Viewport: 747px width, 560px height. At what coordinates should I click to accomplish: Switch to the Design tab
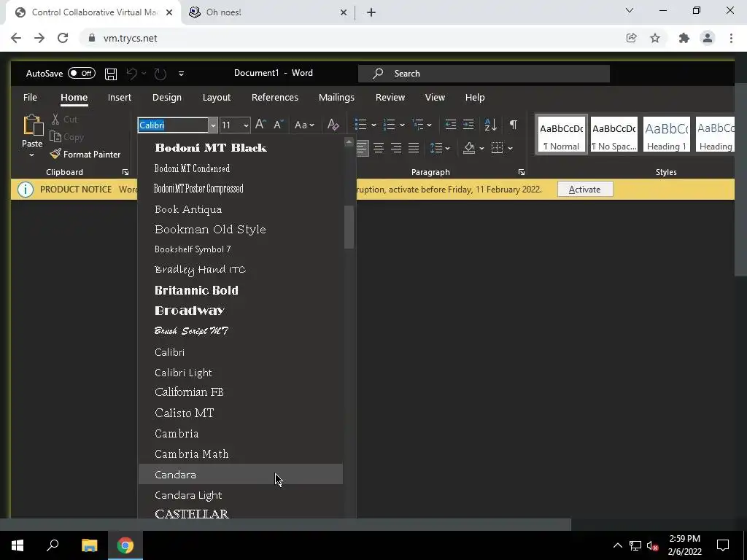tap(167, 97)
